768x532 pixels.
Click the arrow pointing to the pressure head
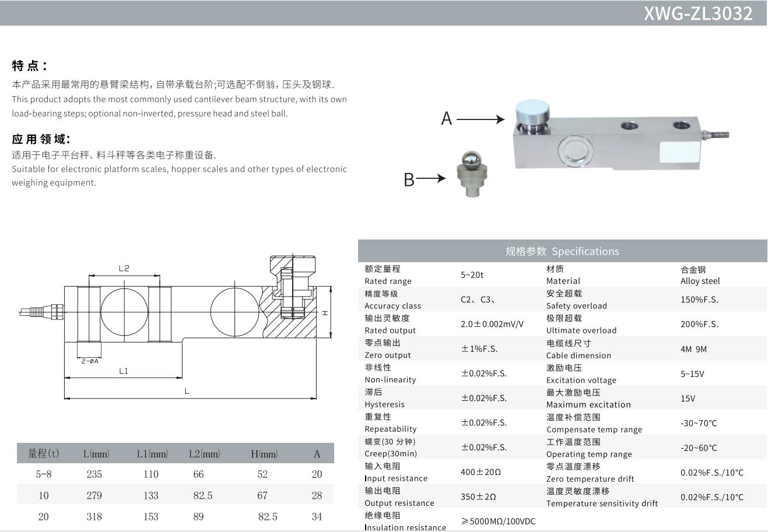pyautogui.click(x=481, y=119)
